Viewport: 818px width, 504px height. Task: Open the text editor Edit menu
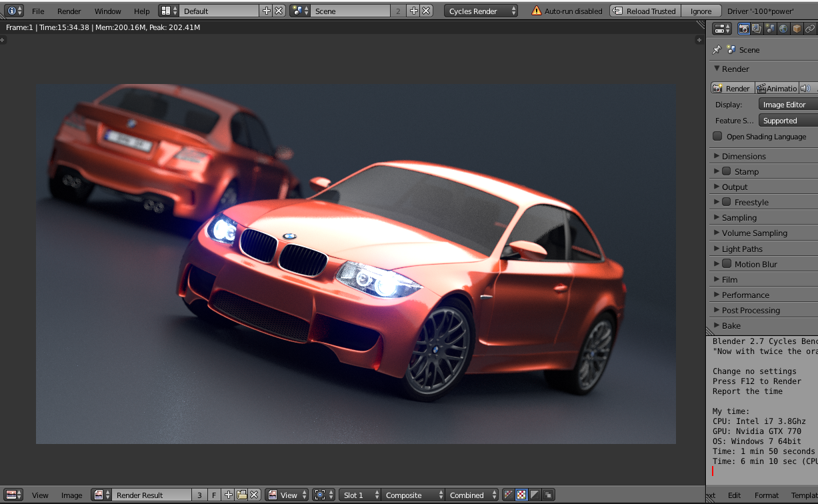point(734,495)
